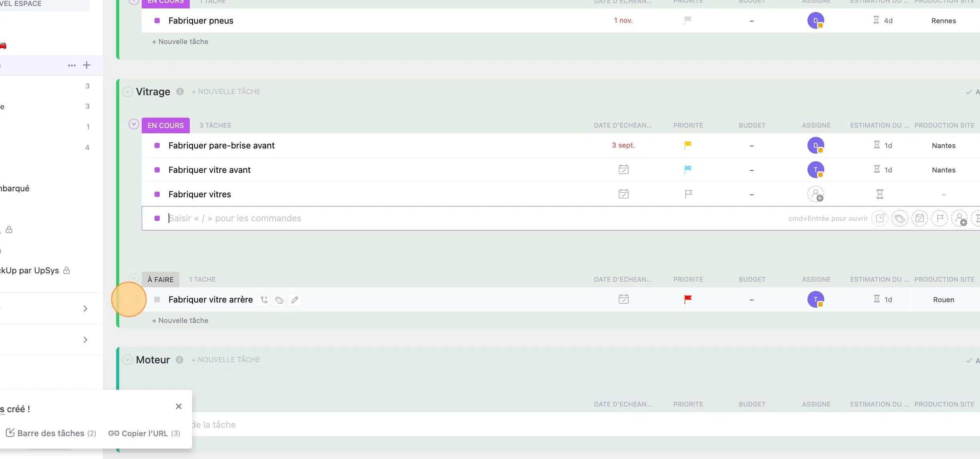Open tags for Fabriquer vitre arrère
Image resolution: width=980 pixels, height=459 pixels.
click(279, 300)
